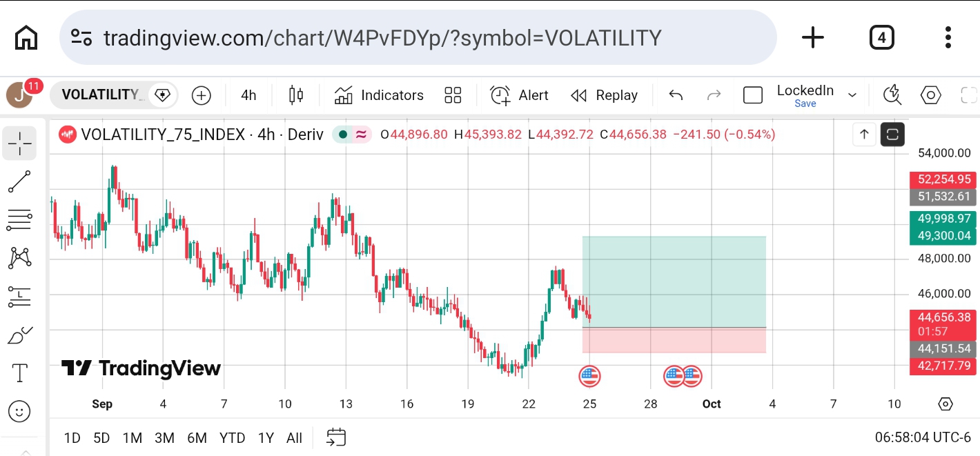Screen dimensions: 980x456
Task: Open the Fibonacci retracement tools
Action: pyautogui.click(x=20, y=220)
